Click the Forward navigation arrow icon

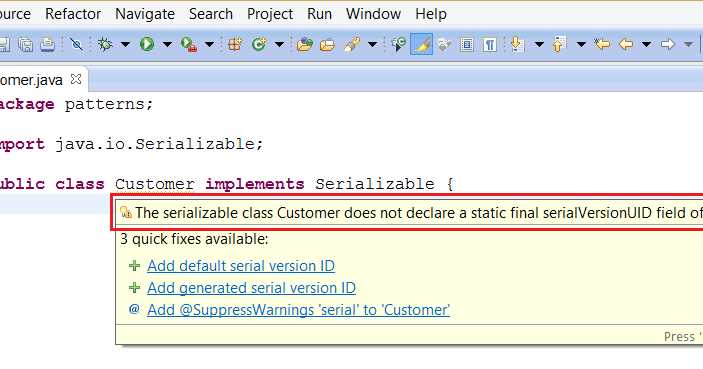point(668,44)
